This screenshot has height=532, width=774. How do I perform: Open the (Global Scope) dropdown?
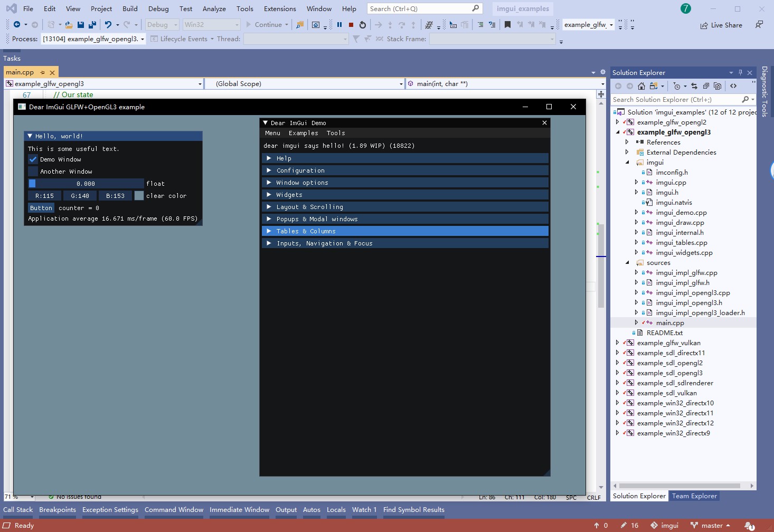pyautogui.click(x=304, y=84)
